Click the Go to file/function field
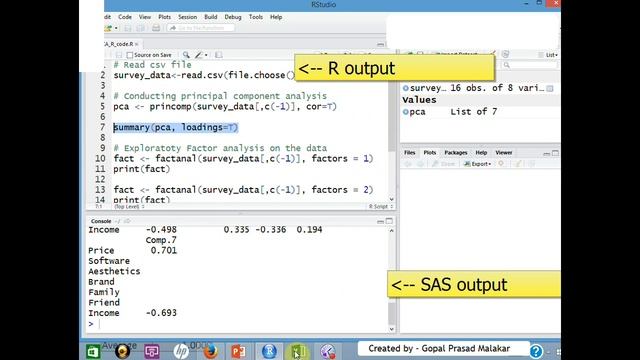 tap(201, 28)
